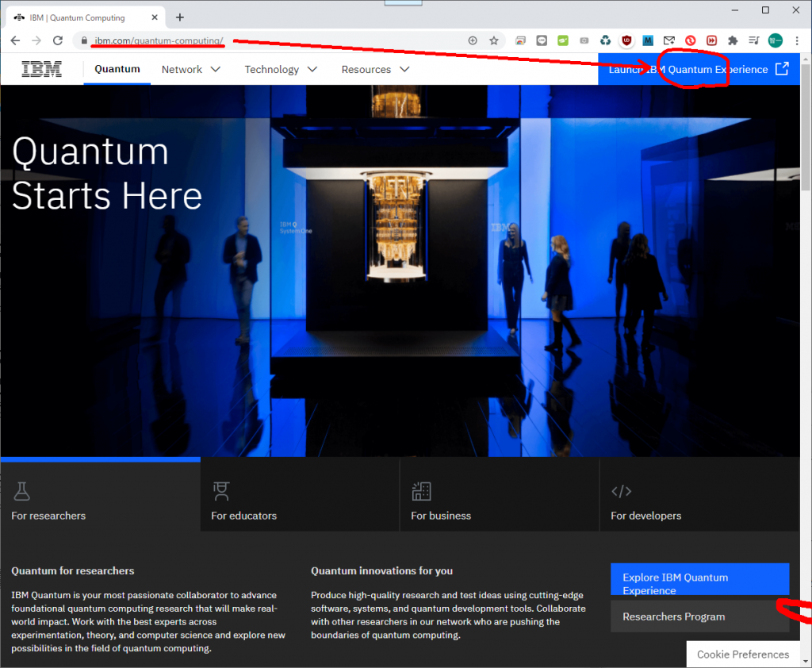
Task: Bookmark this page with the star icon
Action: coord(494,40)
